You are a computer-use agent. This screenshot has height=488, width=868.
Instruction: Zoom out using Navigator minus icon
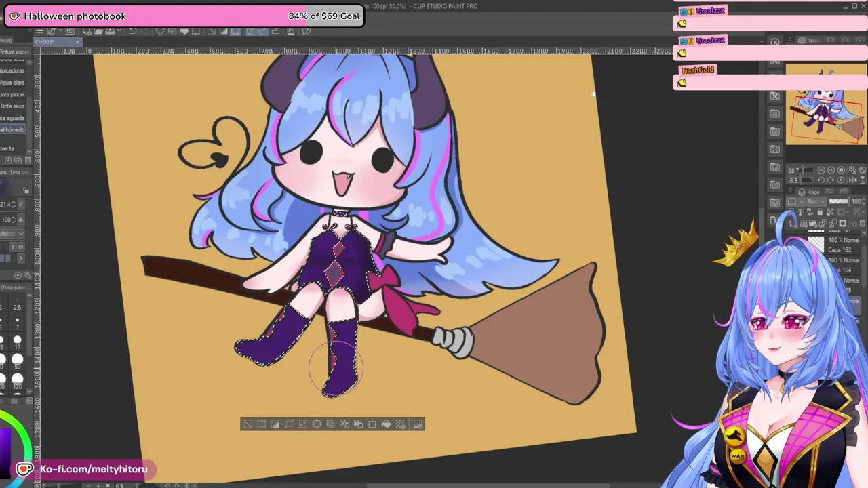[821, 170]
